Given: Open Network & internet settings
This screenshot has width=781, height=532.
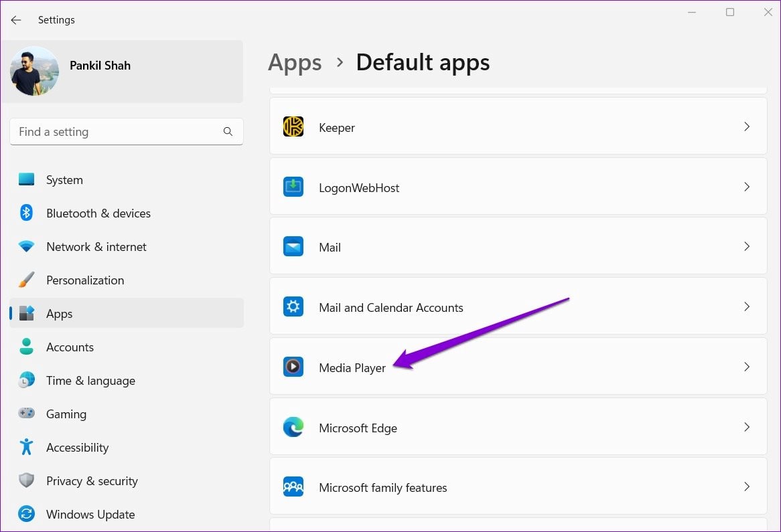Looking at the screenshot, I should coord(96,247).
